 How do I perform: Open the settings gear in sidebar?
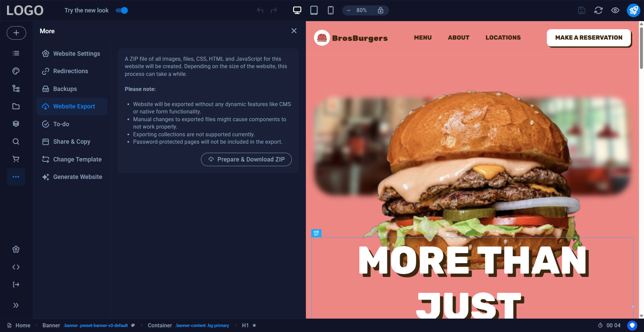(16, 249)
